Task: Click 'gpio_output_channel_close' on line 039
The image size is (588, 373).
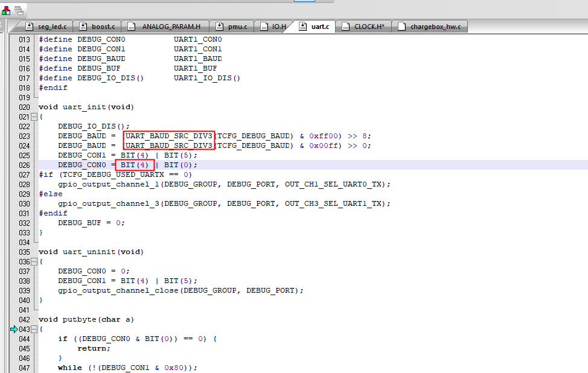Action: [118, 290]
